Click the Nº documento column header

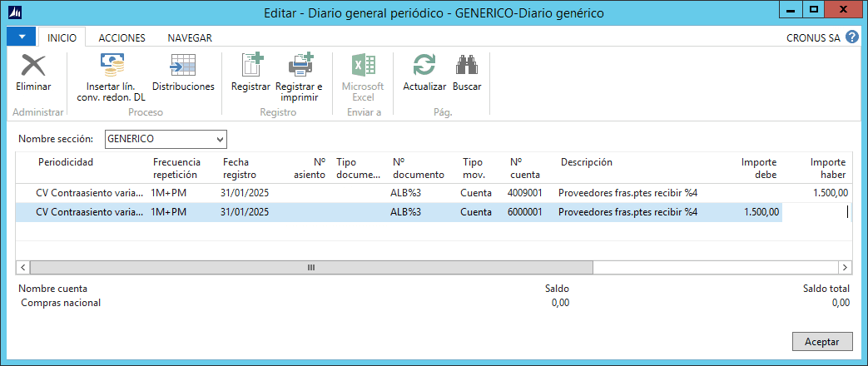tap(419, 168)
